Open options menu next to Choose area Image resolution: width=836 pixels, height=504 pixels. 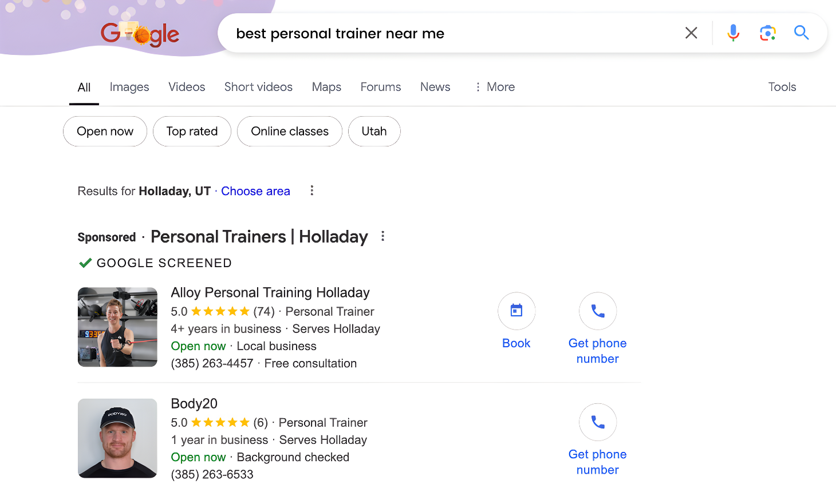(x=312, y=191)
